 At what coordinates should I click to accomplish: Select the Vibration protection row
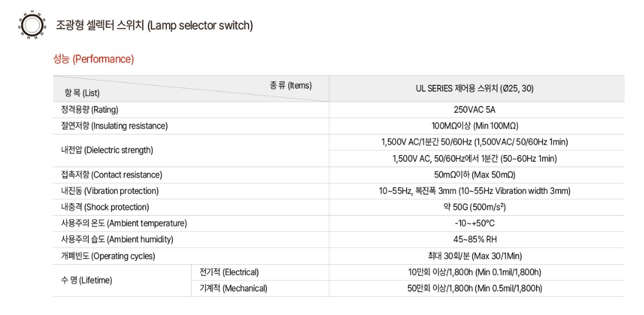(x=339, y=191)
